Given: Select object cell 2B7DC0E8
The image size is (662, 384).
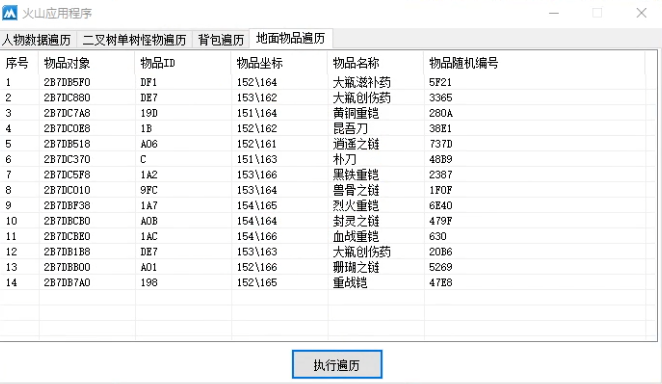Looking at the screenshot, I should [x=67, y=128].
